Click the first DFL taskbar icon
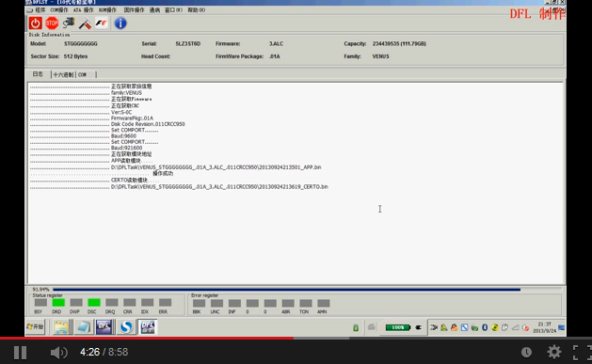Image resolution: width=592 pixels, height=364 pixels. pos(104,327)
